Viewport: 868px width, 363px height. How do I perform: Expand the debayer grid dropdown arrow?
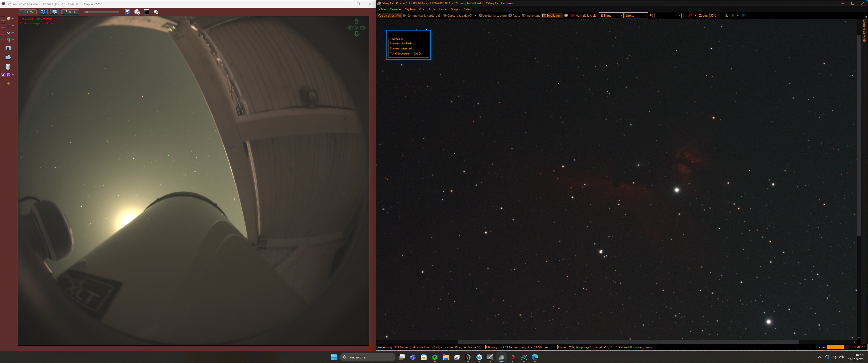(x=13, y=75)
